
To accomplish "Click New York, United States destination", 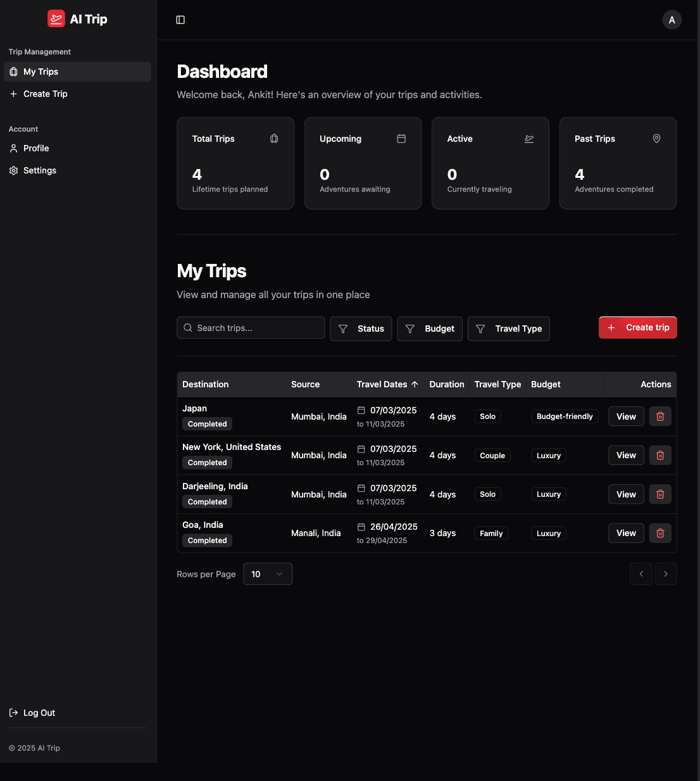I will tap(232, 447).
